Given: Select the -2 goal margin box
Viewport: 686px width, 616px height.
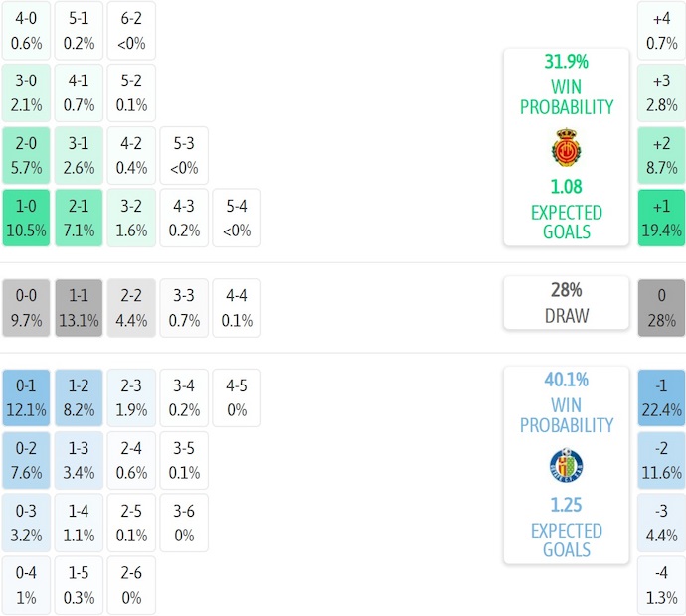Looking at the screenshot, I should (x=661, y=460).
